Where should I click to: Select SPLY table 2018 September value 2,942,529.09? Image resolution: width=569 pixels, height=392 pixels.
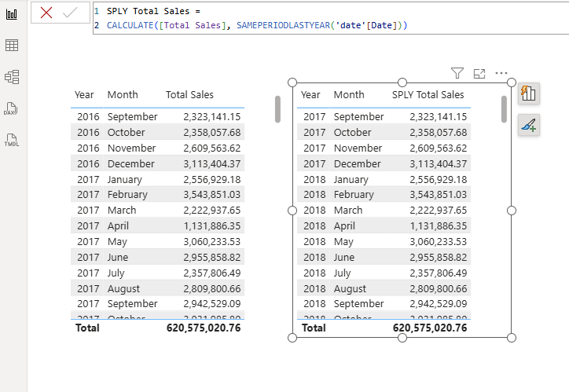[x=439, y=303]
